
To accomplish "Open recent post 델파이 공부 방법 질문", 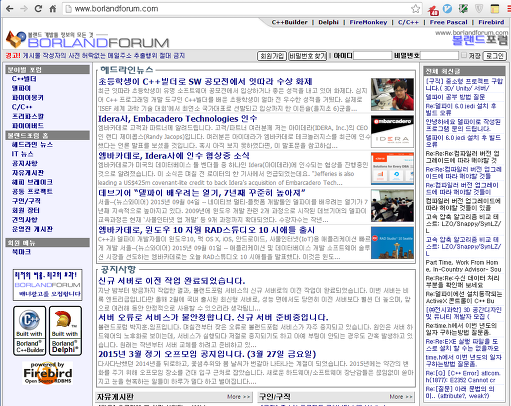I will (455, 97).
